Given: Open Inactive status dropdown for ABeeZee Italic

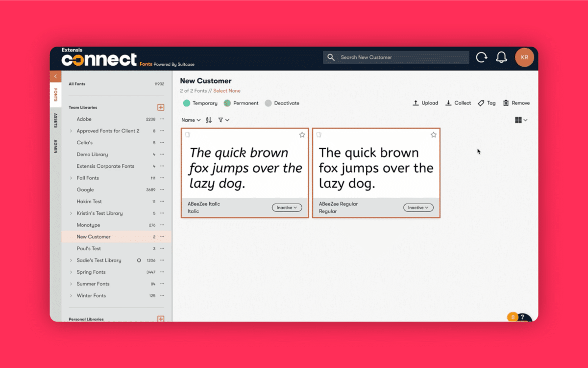Looking at the screenshot, I should point(287,208).
